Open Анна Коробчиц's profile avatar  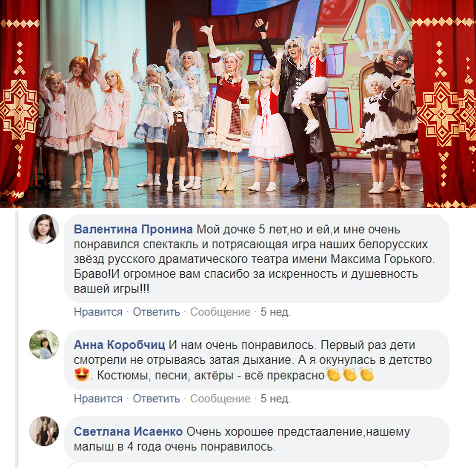(x=44, y=344)
